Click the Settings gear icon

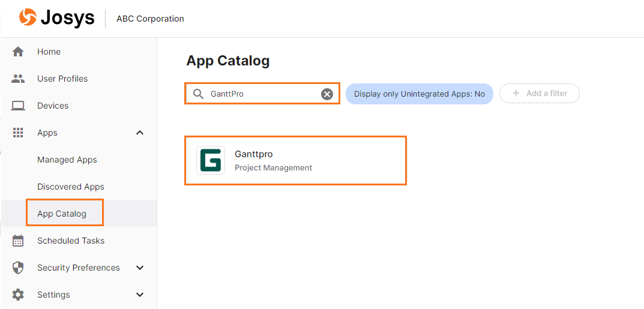tap(18, 295)
